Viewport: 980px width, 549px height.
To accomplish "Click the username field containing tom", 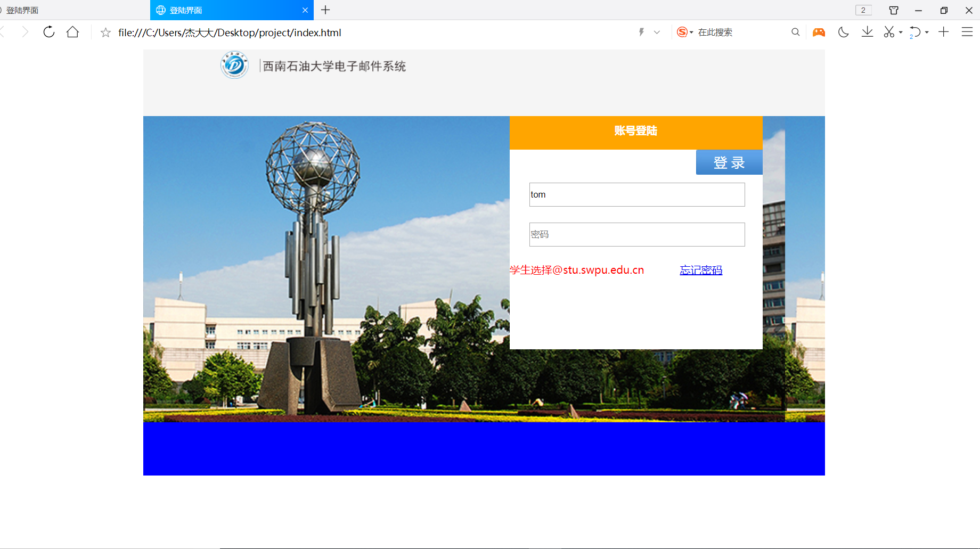I will point(637,194).
